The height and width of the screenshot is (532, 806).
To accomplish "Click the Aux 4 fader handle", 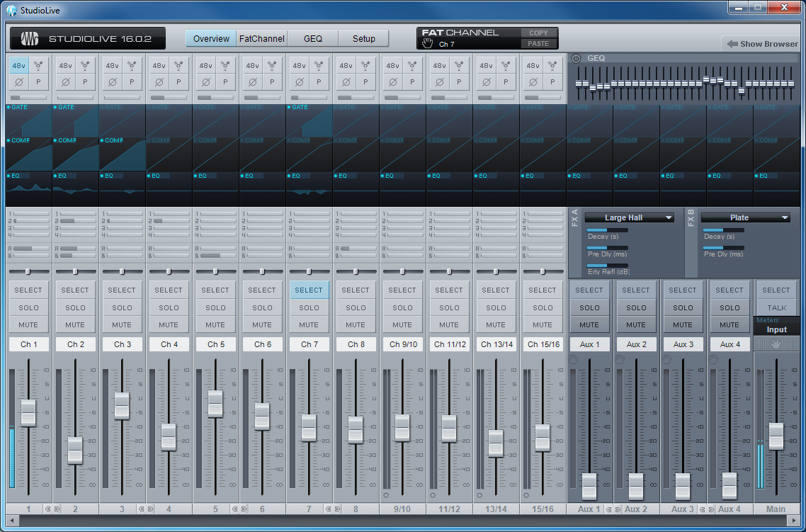I will pos(730,486).
